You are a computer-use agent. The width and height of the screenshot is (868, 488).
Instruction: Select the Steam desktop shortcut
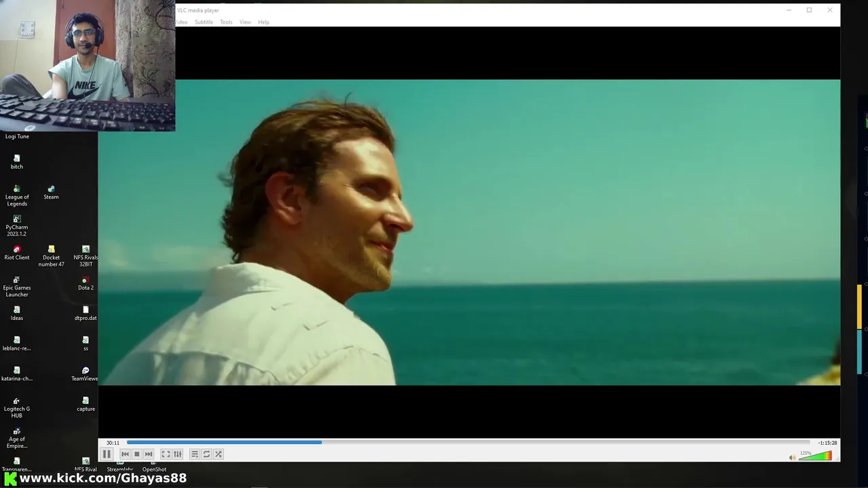pyautogui.click(x=51, y=192)
